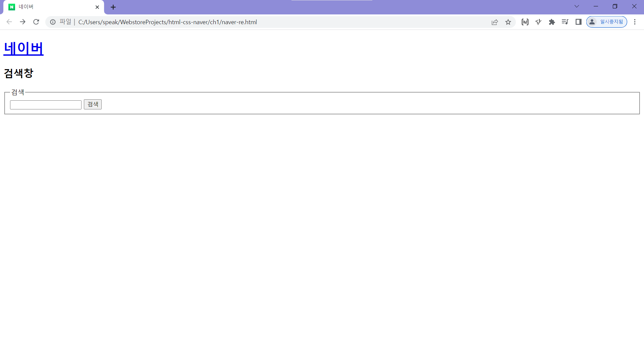
Task: Open the media control playlist icon
Action: pyautogui.click(x=565, y=22)
